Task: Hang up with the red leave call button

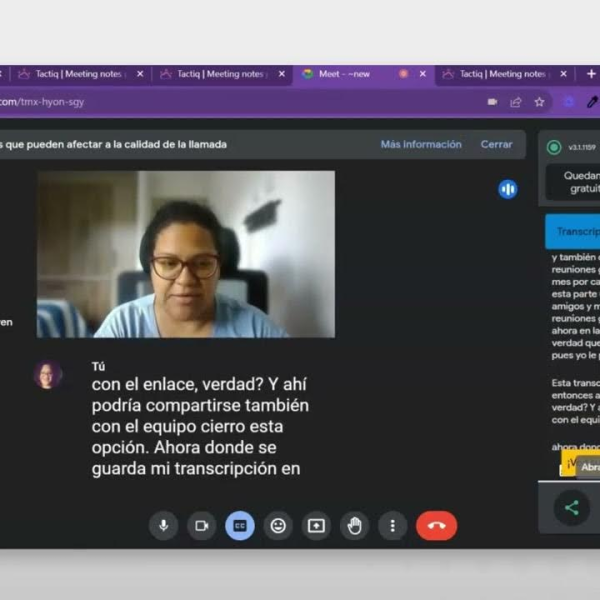Action: pyautogui.click(x=437, y=526)
